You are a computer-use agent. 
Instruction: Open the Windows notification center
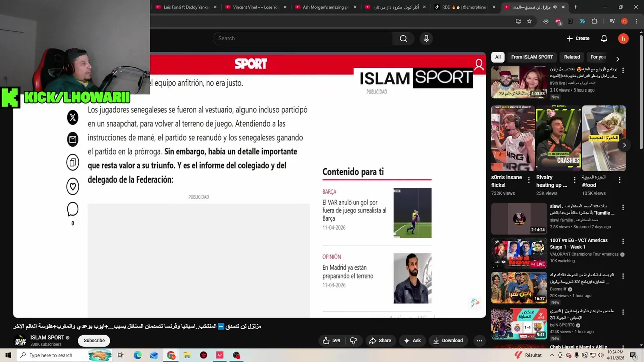point(633,355)
